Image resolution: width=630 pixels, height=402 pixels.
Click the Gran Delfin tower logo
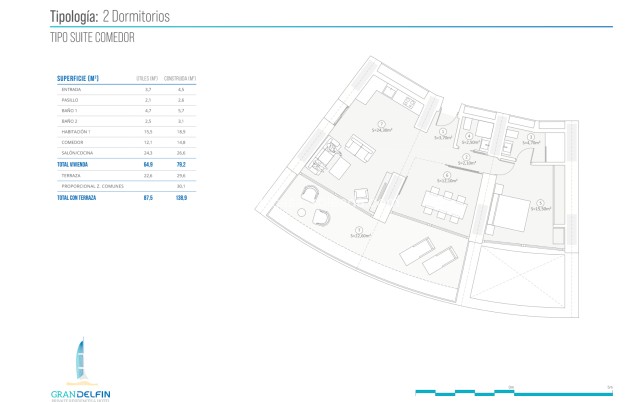pyautogui.click(x=82, y=359)
